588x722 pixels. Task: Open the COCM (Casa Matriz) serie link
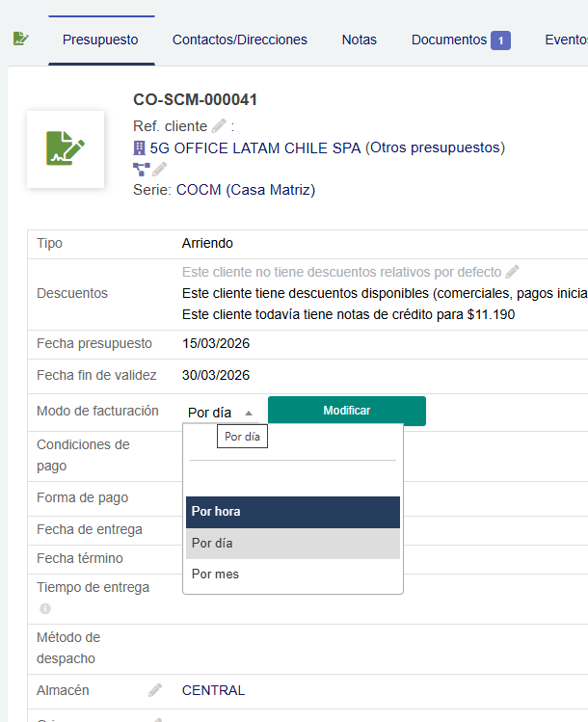pos(246,190)
